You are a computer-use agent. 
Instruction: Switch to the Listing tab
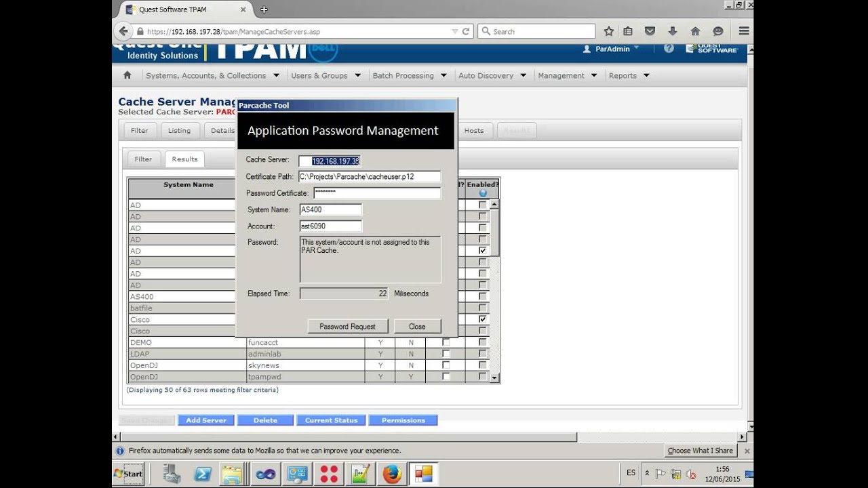pyautogui.click(x=179, y=130)
